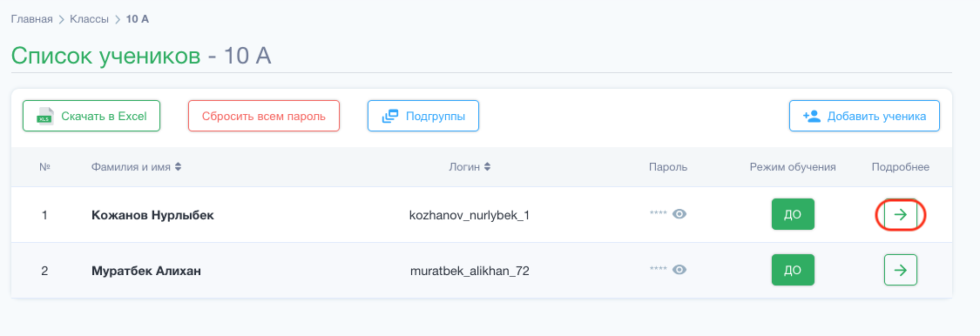Click the XLS file icon

(45, 116)
